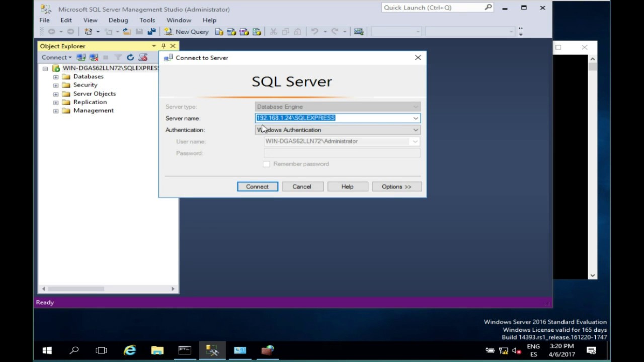Click the New Project toolbar icon

click(x=89, y=32)
